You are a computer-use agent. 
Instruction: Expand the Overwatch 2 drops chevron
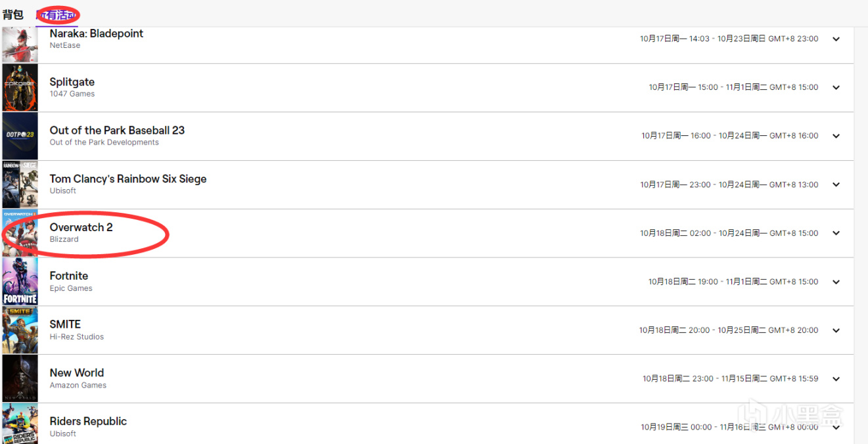(836, 233)
